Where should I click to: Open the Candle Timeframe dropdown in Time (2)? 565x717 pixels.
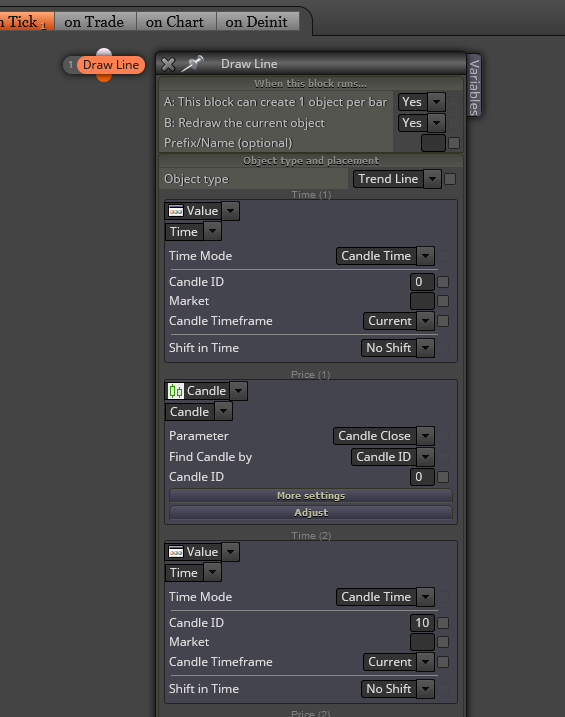399,662
